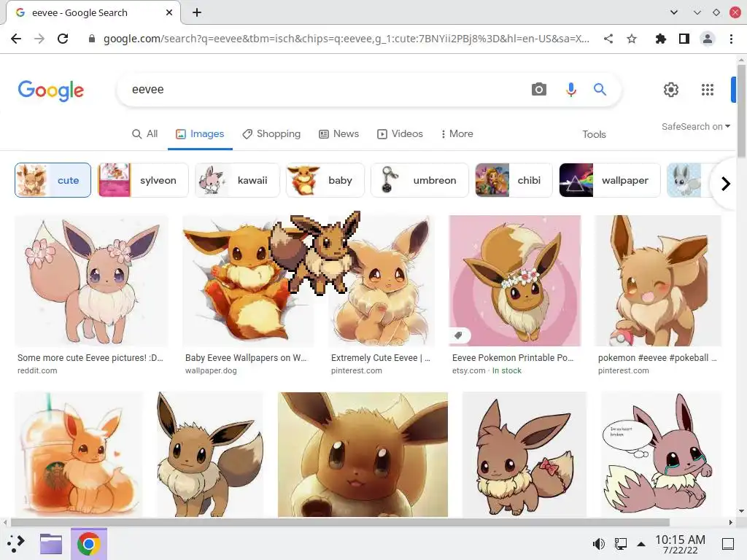Open the crying Eevee with speech bubble thumbnail

(x=661, y=454)
